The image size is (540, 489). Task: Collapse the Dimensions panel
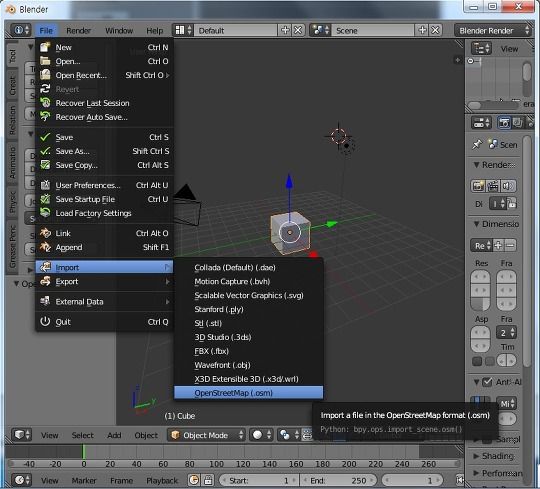click(x=477, y=224)
